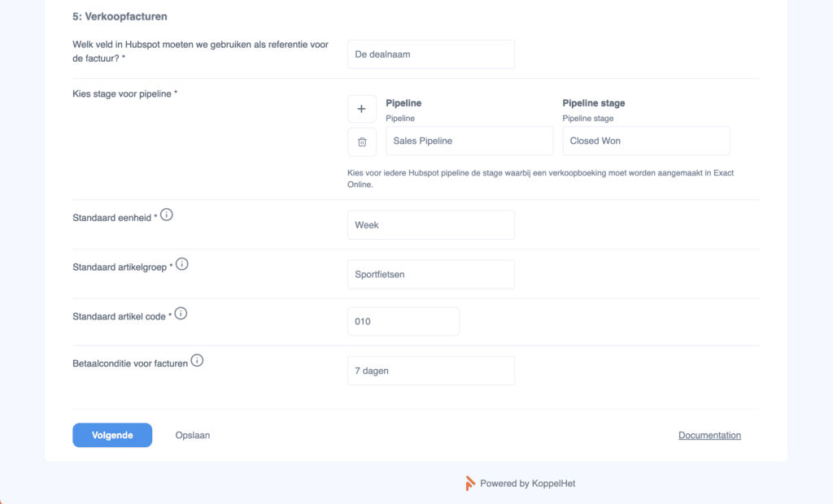Add a new pipeline row with the plus icon
The image size is (833, 504).
tap(361, 108)
